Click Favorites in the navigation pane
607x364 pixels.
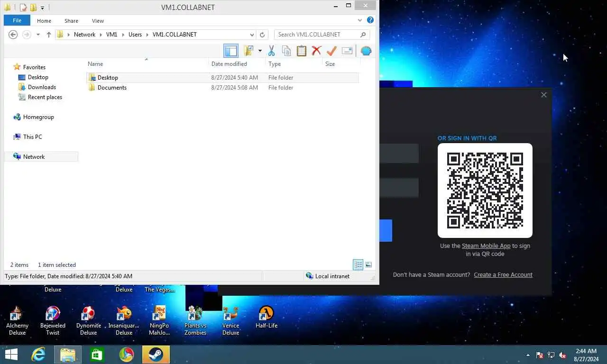coord(34,67)
